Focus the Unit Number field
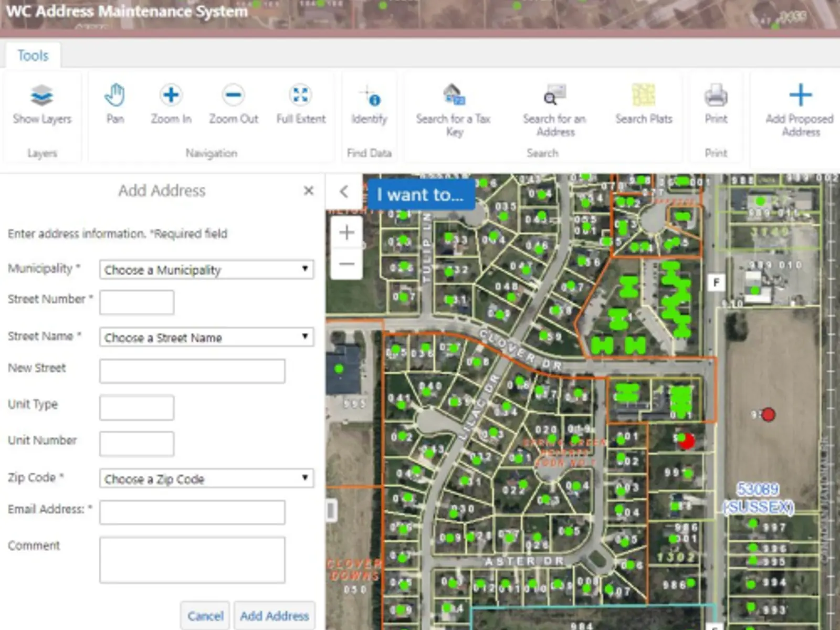Screen dimensions: 840x630 pos(136,444)
